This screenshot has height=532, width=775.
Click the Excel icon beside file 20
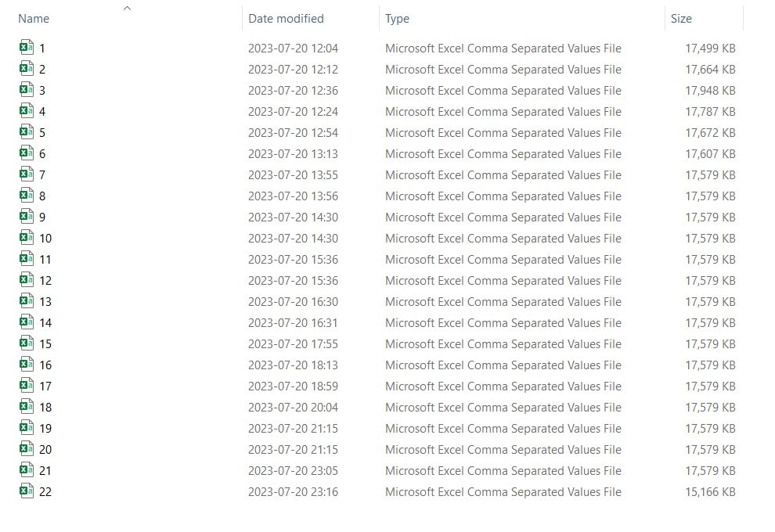27,449
